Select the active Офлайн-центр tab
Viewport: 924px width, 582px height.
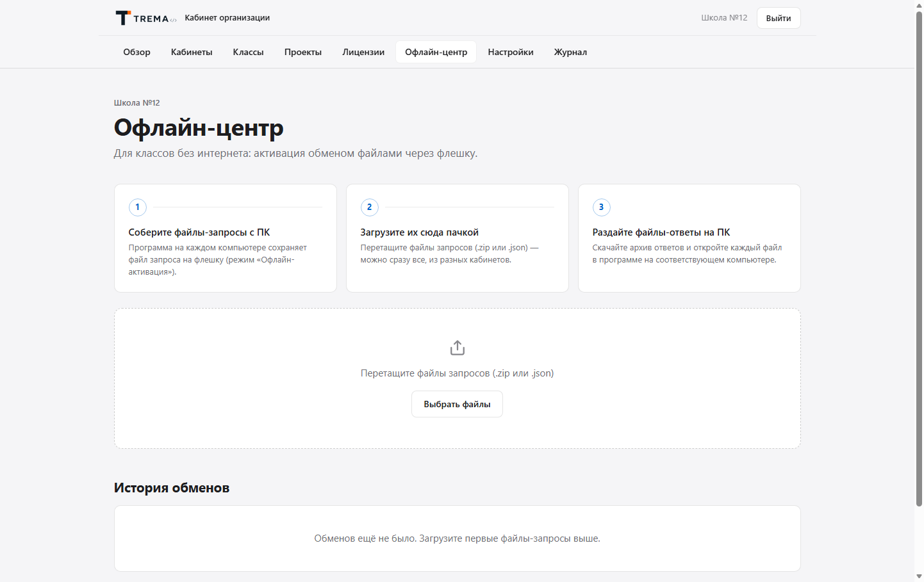pos(436,52)
